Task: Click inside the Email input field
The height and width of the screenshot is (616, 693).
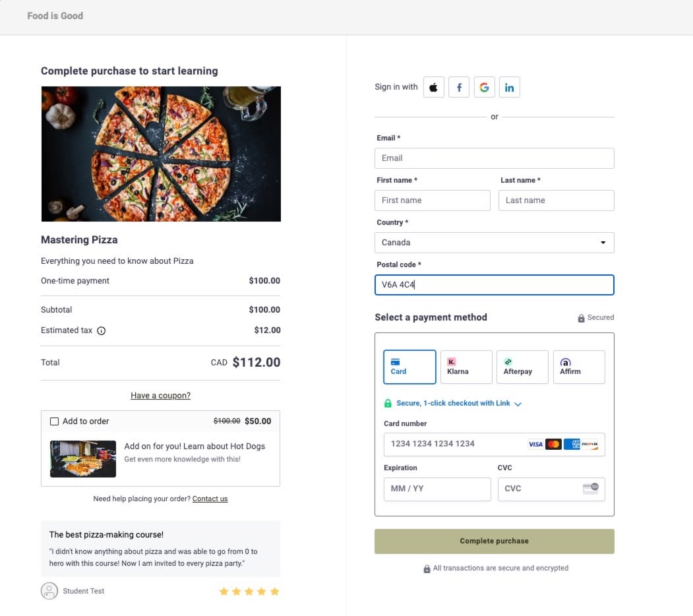Action: (494, 158)
